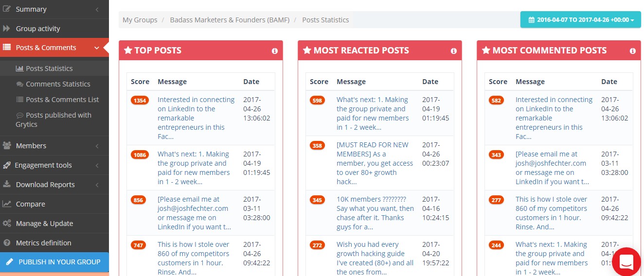Click the rocket icon for Engagement tools

coord(7,165)
